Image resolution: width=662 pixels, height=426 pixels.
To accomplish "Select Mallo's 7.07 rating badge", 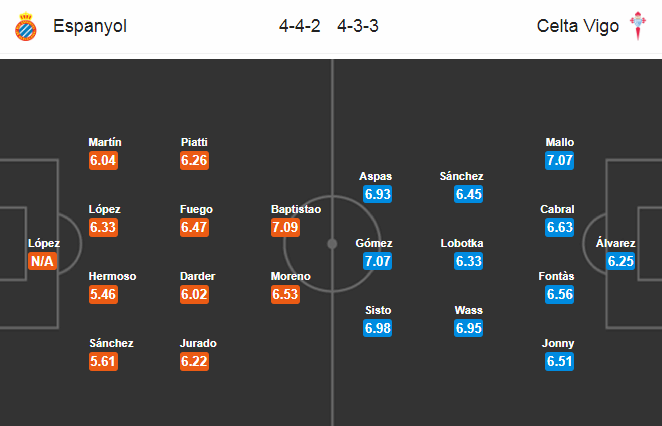I will (559, 160).
